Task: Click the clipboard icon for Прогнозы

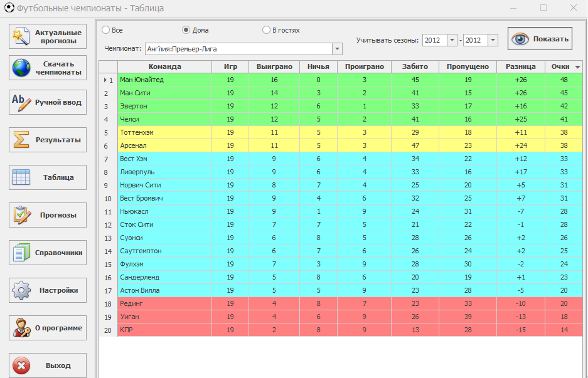Action: (22, 215)
